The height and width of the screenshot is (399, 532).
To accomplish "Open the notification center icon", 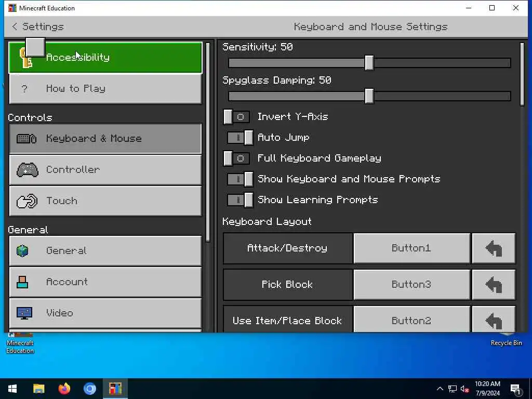I will (516, 389).
